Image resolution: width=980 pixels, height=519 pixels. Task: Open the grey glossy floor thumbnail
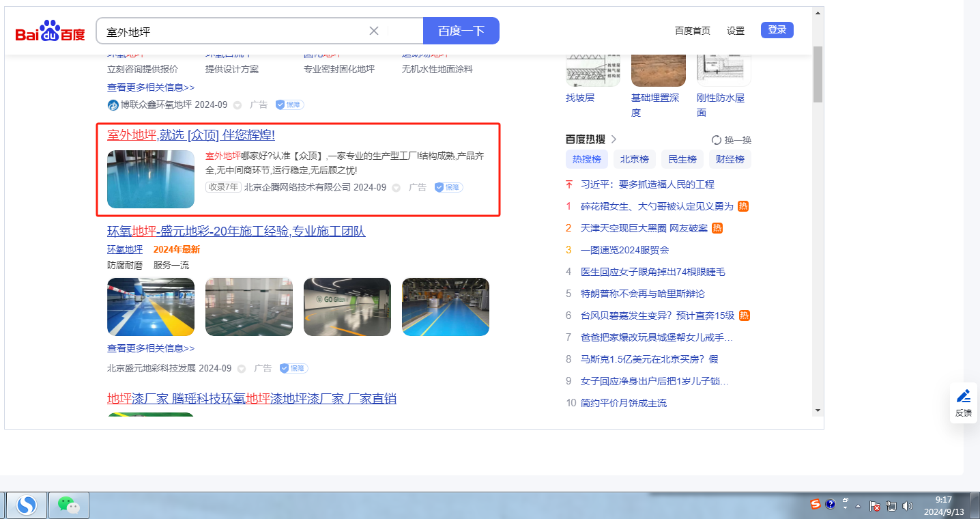[x=249, y=307]
